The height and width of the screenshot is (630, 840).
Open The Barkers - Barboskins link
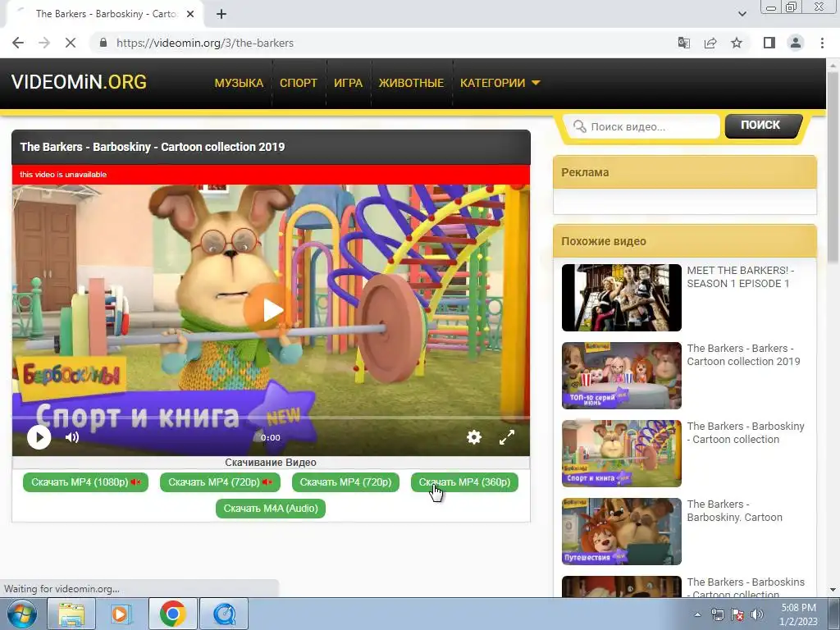pyautogui.click(x=746, y=587)
